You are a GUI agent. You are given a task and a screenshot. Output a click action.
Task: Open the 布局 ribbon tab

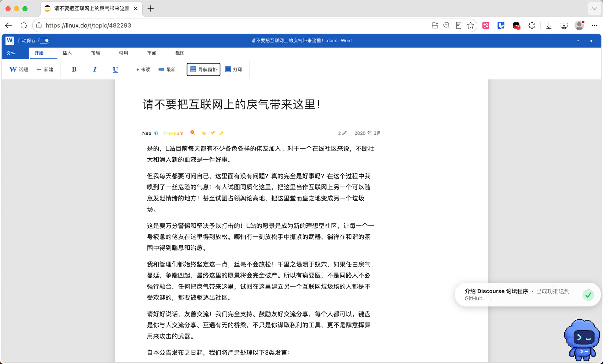95,53
